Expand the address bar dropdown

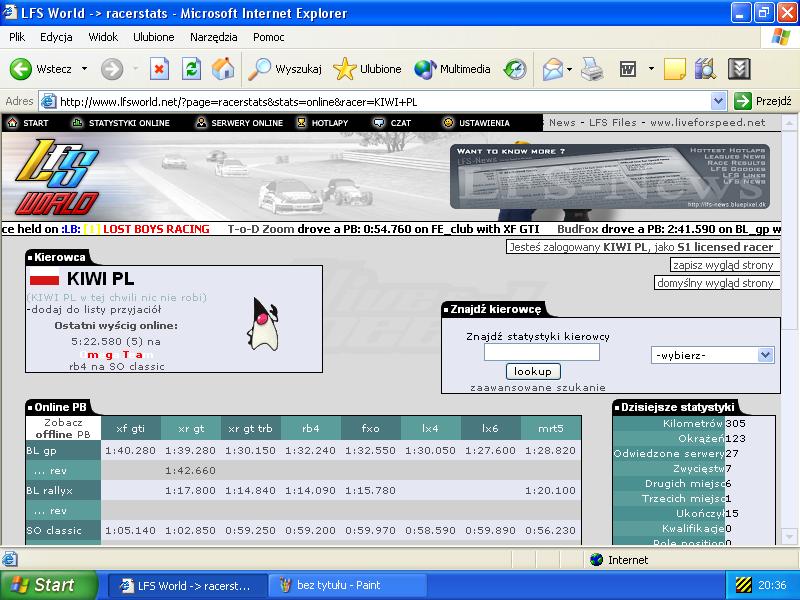coord(718,101)
